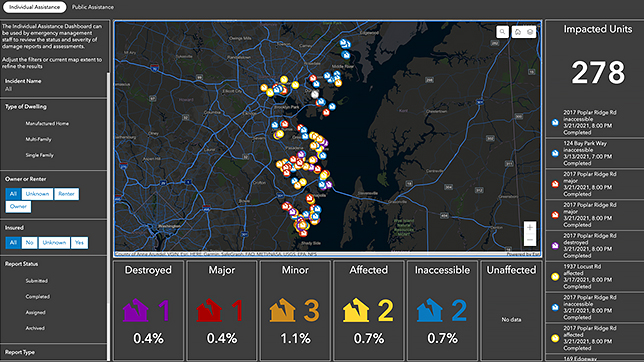Image resolution: width=644 pixels, height=362 pixels.
Task: Open the map layers list
Action: [530, 32]
